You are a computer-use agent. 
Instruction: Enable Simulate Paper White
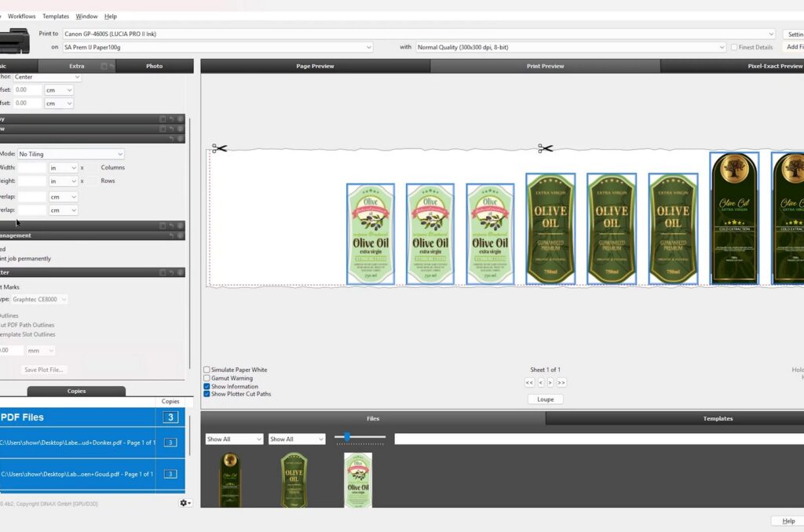[206, 370]
